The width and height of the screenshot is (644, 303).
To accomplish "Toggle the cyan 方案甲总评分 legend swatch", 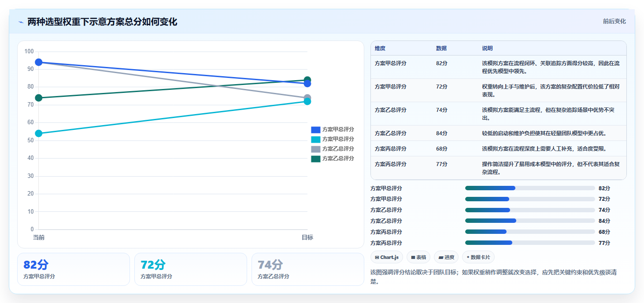I will (x=315, y=139).
